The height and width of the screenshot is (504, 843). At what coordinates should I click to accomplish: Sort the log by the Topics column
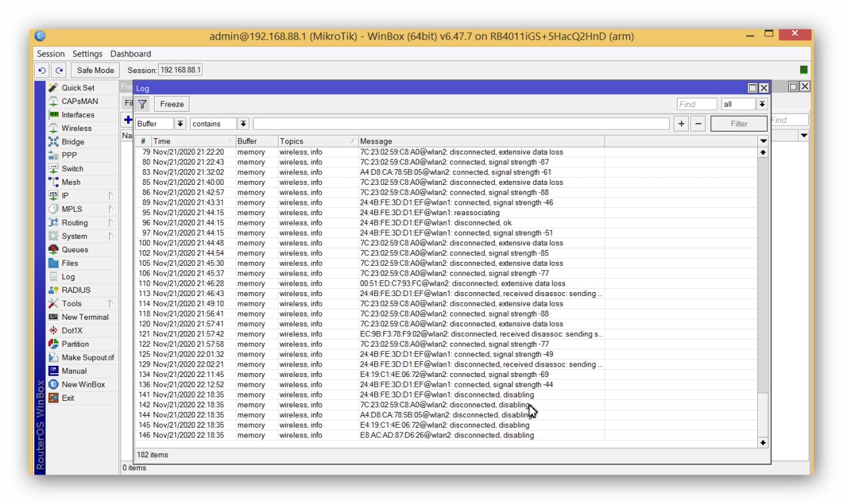317,141
